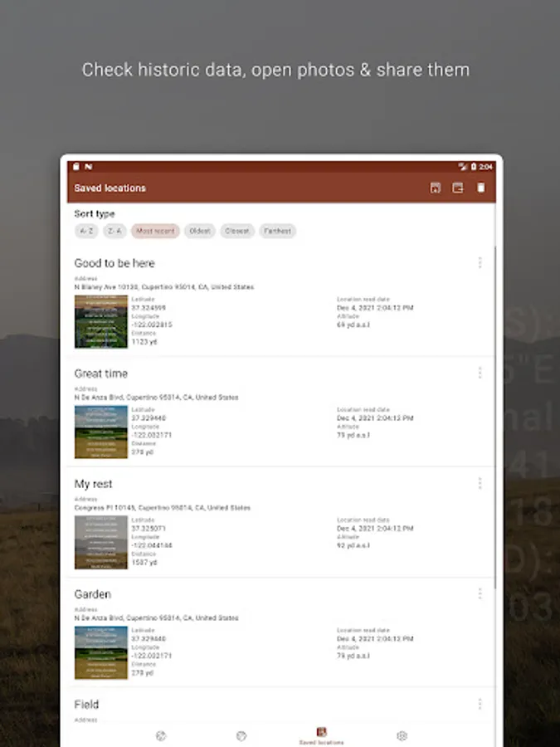Open the Great time location
Image resolution: width=560 pixels, height=747 pixels.
[x=281, y=412]
